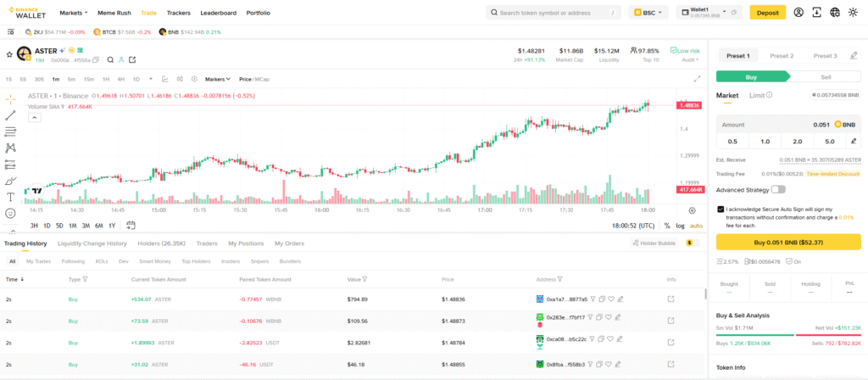Toggle log scale on the chart
The image size is (868, 380).
680,226
